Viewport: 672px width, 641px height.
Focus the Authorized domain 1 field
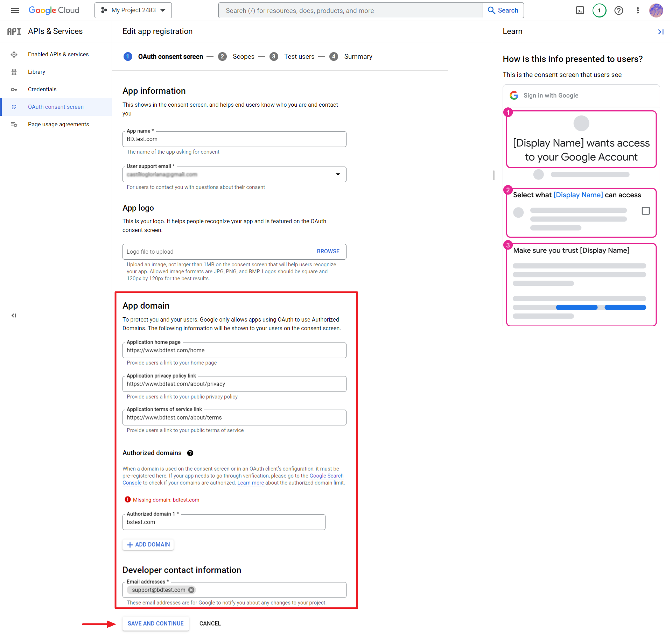224,522
